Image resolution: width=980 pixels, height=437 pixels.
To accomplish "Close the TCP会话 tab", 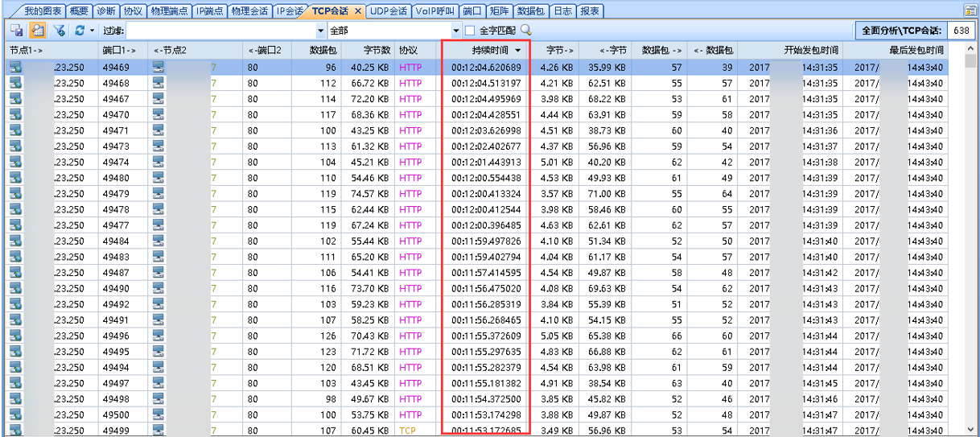I will (x=358, y=11).
